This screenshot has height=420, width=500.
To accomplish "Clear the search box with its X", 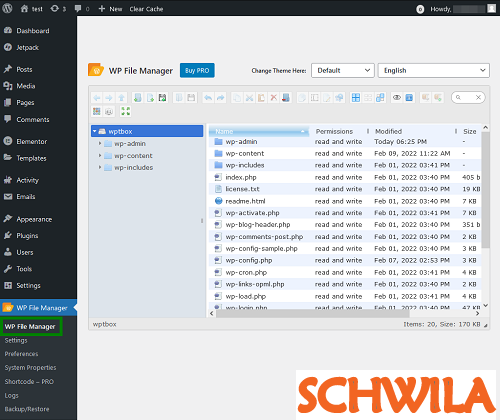I will [478, 97].
